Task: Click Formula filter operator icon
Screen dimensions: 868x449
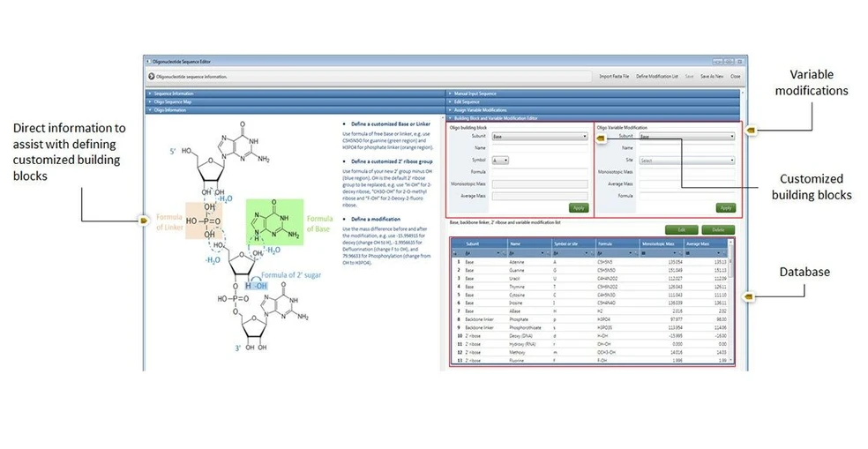Action: click(600, 253)
